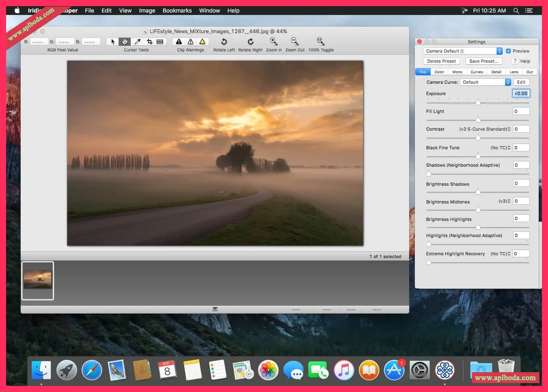Uncheck the Preview checkbox

[508, 51]
